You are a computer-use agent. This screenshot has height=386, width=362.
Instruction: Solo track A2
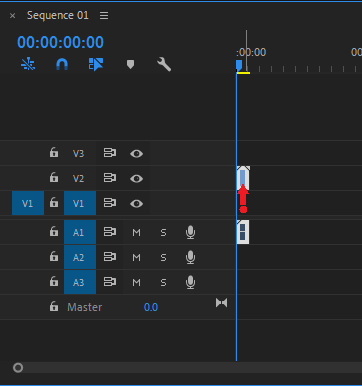click(x=163, y=257)
